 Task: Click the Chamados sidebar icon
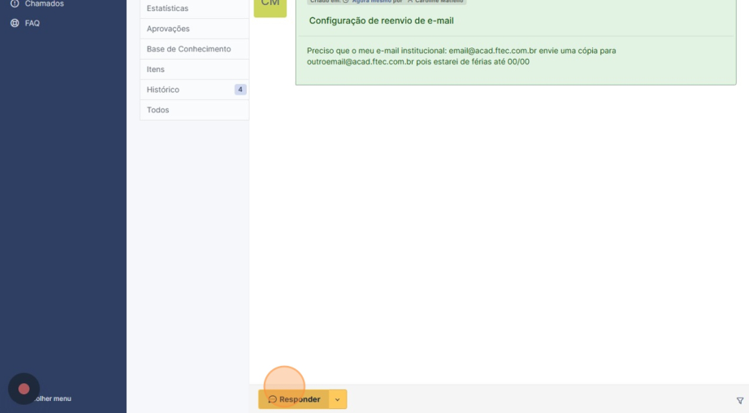pos(14,4)
